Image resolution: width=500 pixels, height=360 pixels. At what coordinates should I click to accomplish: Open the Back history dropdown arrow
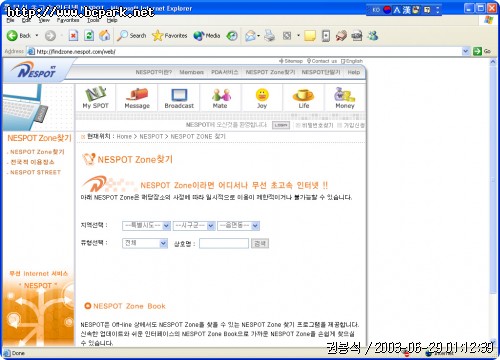pyautogui.click(x=37, y=35)
